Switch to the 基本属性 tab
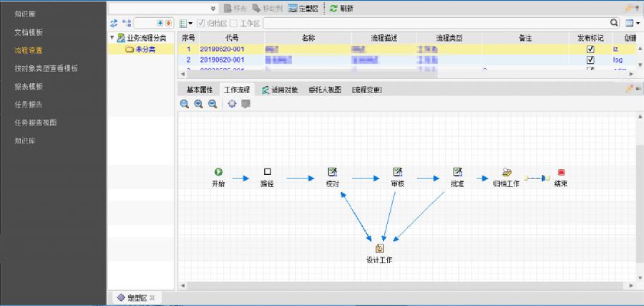 tap(200, 90)
